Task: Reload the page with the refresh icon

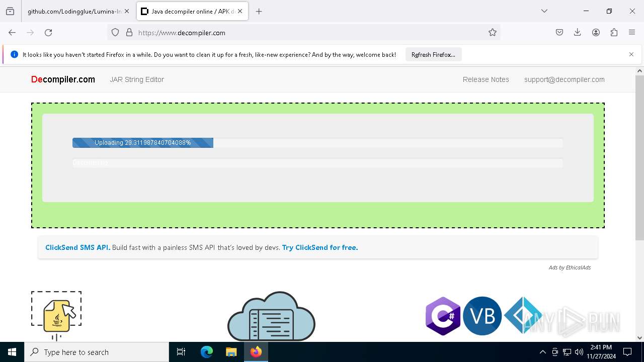Action: pos(48,32)
